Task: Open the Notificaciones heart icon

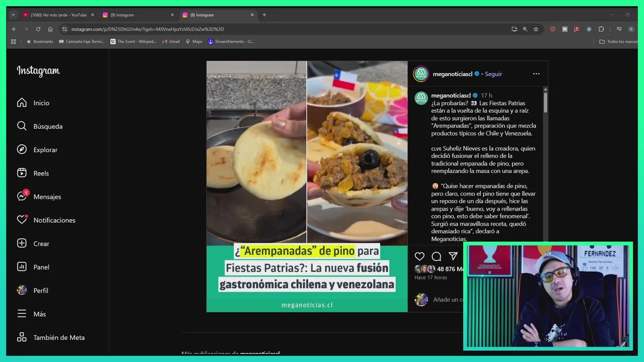Action: [22, 220]
